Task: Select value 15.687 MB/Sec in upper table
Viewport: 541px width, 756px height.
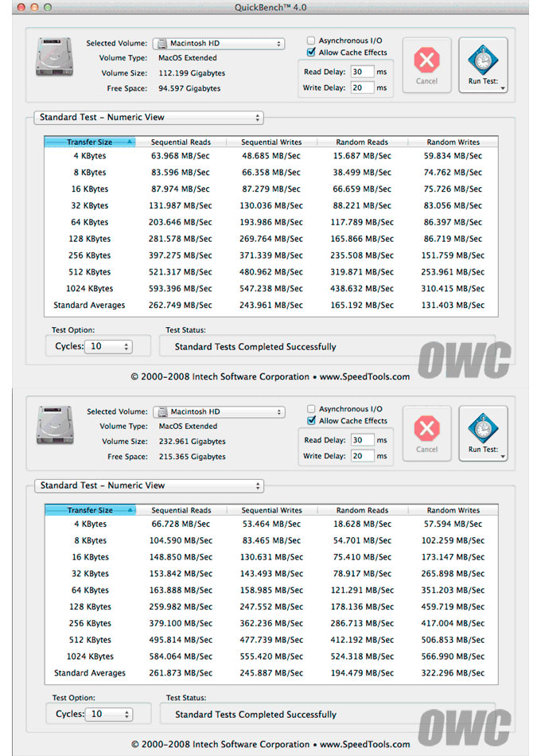Action: tap(362, 156)
